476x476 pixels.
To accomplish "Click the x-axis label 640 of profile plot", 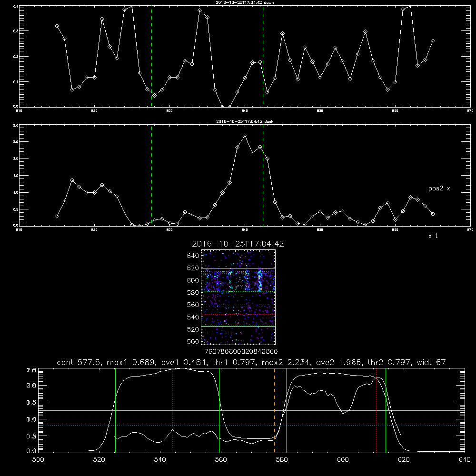I will coord(465,460).
